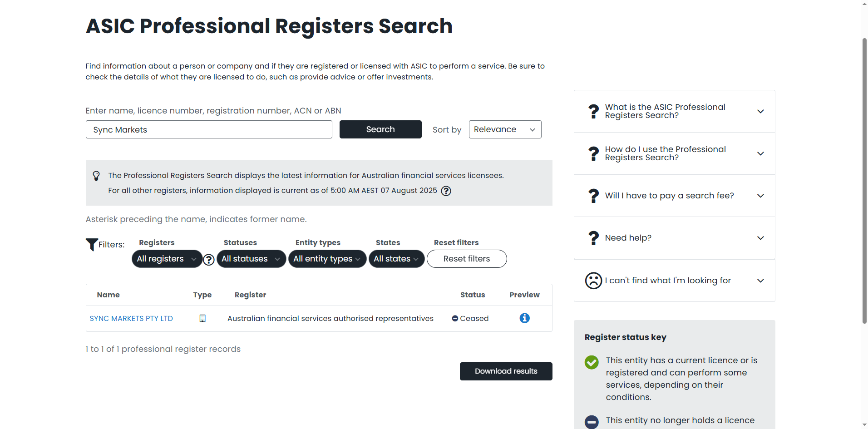868x429 pixels.
Task: Expand 'What is the ASIC Professional Registers Search?'
Action: coord(674,111)
